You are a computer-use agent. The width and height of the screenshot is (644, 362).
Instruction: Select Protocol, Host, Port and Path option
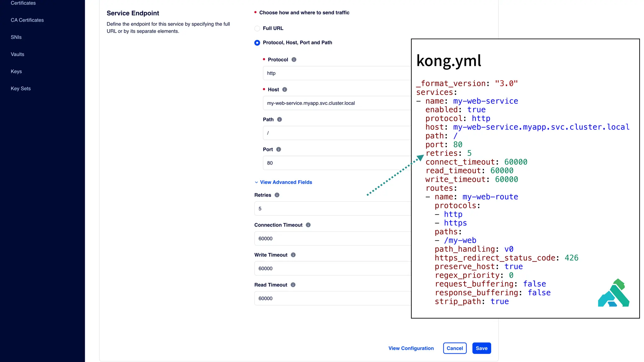pyautogui.click(x=257, y=43)
